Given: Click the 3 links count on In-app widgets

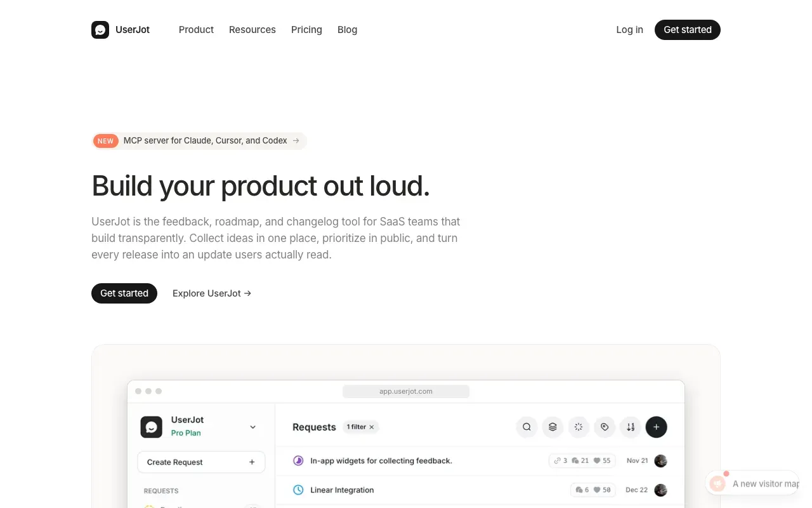Looking at the screenshot, I should click(561, 461).
